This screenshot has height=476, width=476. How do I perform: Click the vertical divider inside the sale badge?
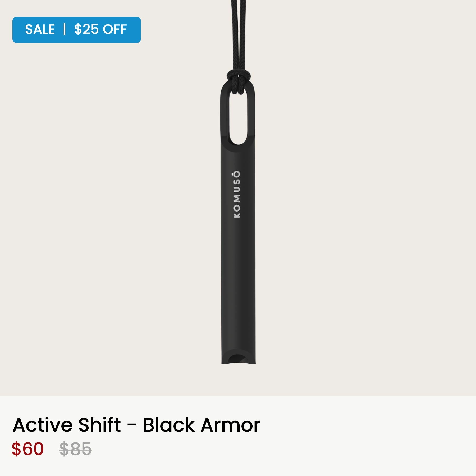click(x=65, y=29)
